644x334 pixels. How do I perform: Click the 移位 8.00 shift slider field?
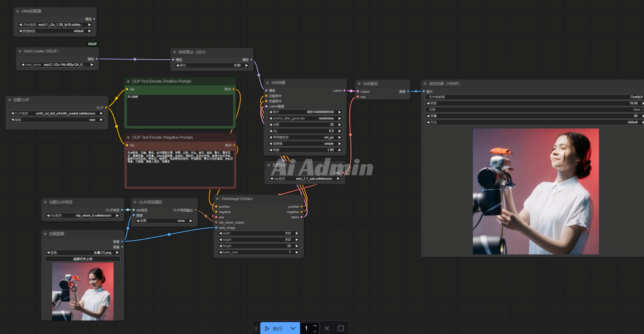click(212, 66)
